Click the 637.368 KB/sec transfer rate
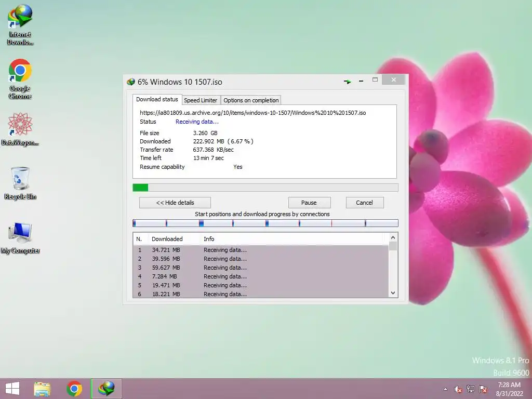The width and height of the screenshot is (532, 399). (213, 150)
